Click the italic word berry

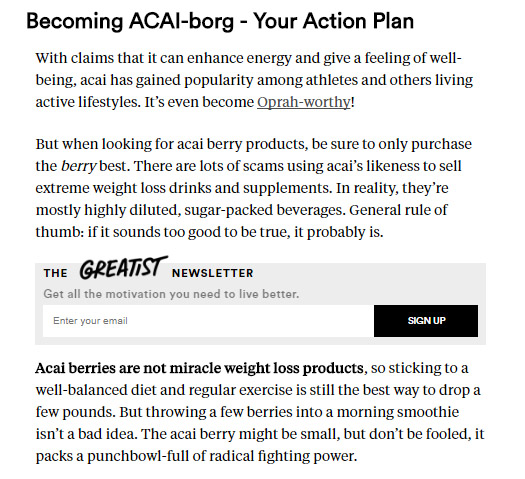[79, 166]
